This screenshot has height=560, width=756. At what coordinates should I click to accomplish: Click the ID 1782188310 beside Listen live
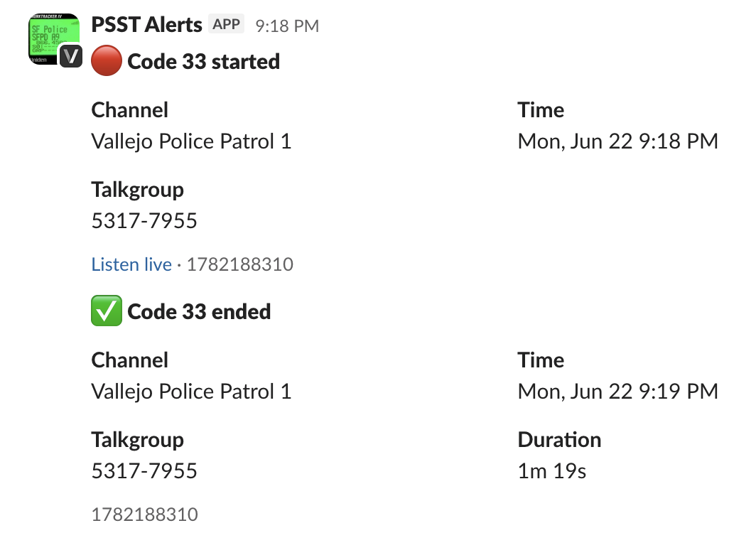point(240,264)
